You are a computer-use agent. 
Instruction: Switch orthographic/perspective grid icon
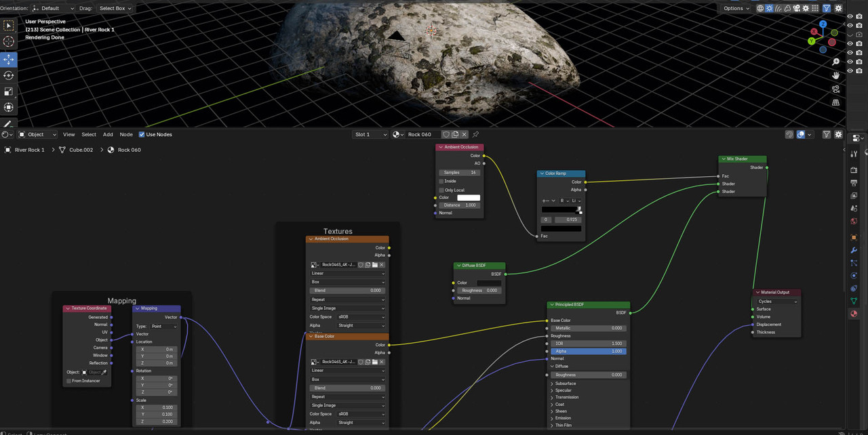[x=836, y=102]
